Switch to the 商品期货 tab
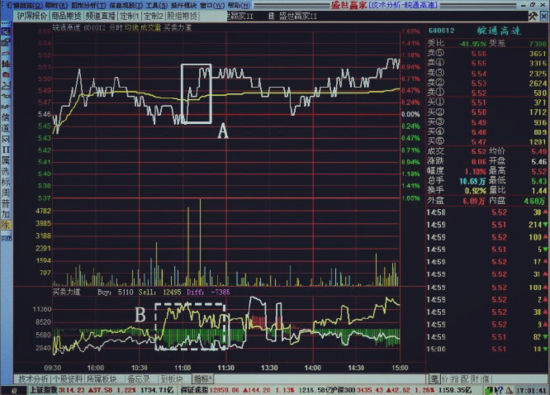This screenshot has height=395, width=550. click(x=66, y=16)
